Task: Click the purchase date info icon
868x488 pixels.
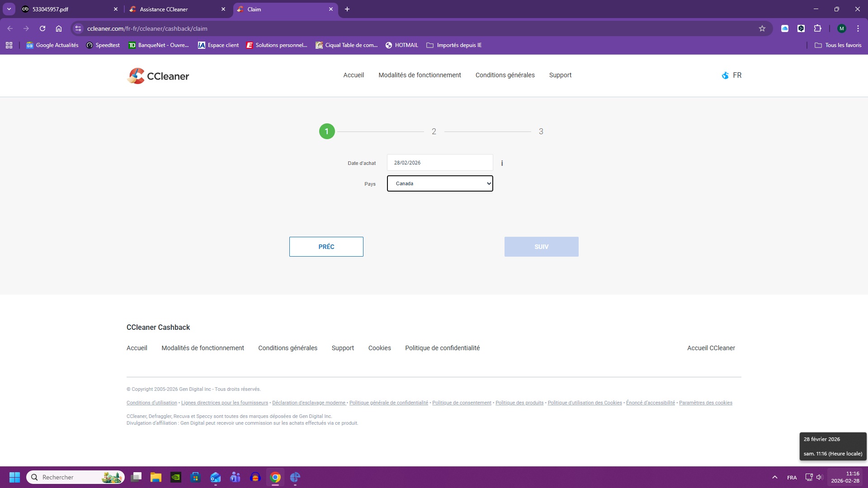Action: (502, 163)
